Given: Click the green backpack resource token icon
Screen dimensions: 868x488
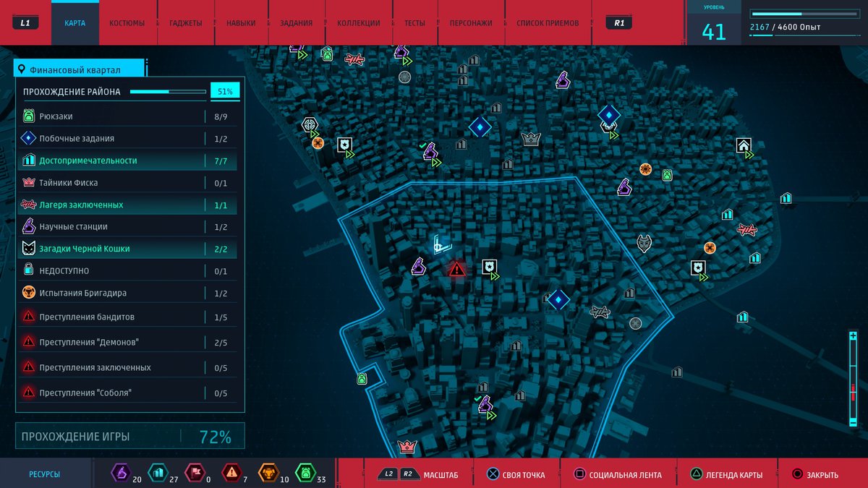Looking at the screenshot, I should 305,474.
